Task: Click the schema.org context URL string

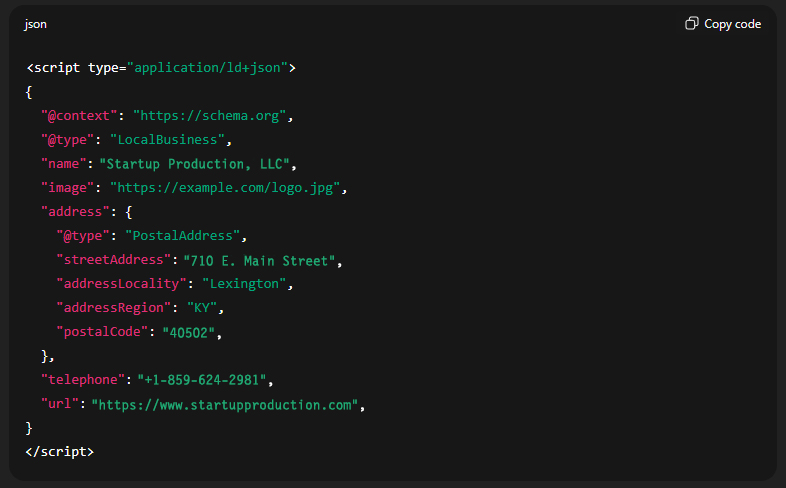Action: pyautogui.click(x=212, y=116)
